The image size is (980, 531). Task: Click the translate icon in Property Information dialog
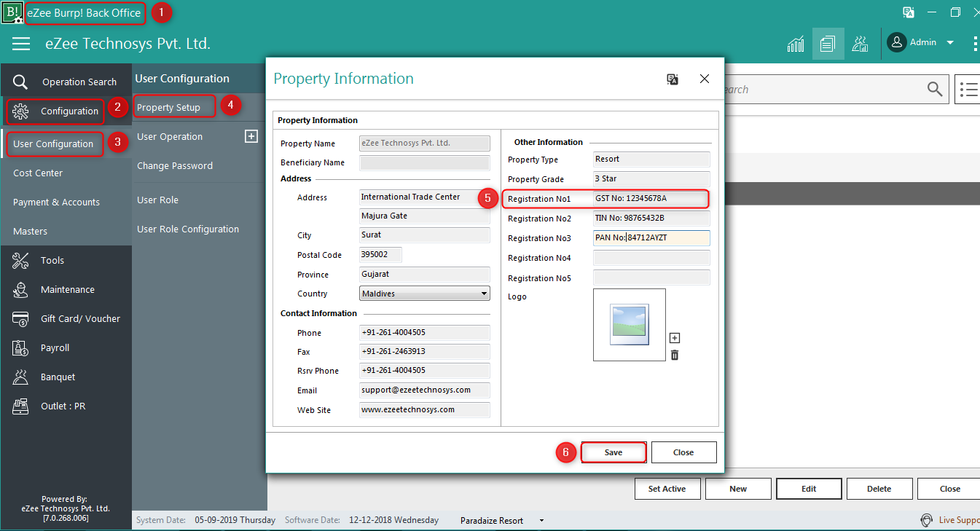coord(673,79)
